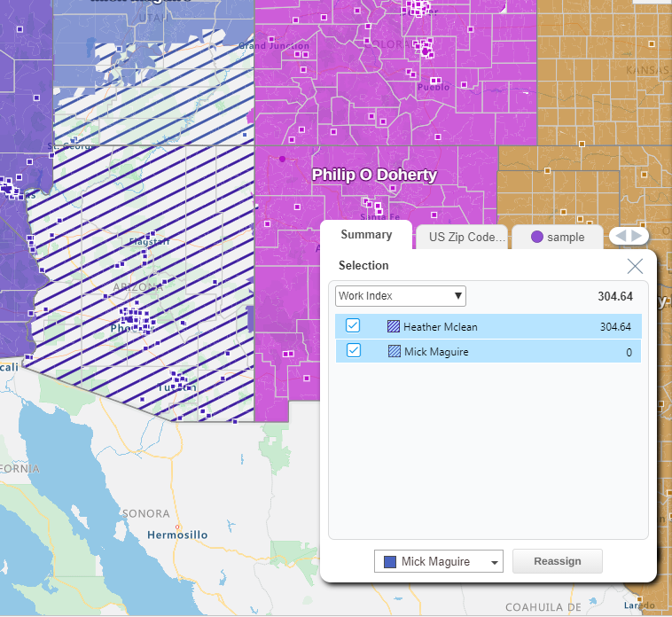Click the blue Mick Maguire color swatch

389,562
